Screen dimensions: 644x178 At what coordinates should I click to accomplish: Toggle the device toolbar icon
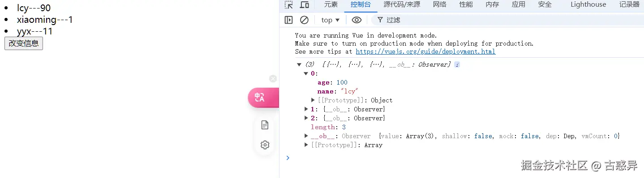(x=305, y=5)
